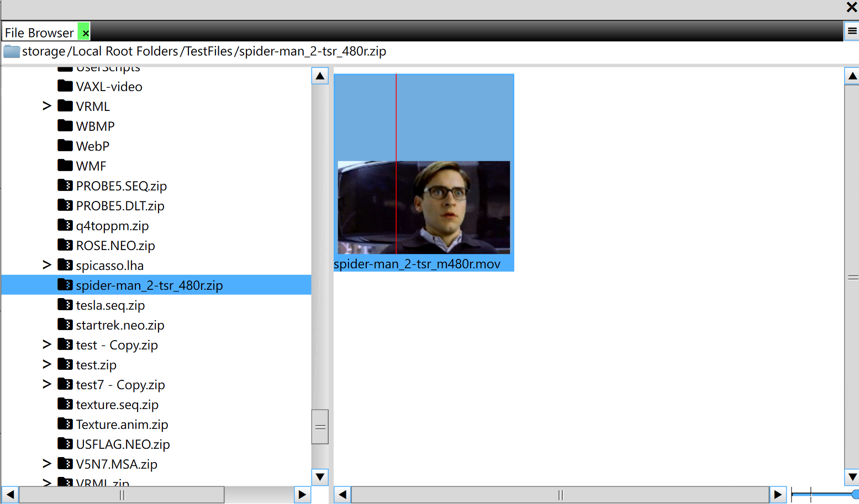
Task: Click the spider-man_2-tsr_480r.zip archive icon
Action: point(65,284)
